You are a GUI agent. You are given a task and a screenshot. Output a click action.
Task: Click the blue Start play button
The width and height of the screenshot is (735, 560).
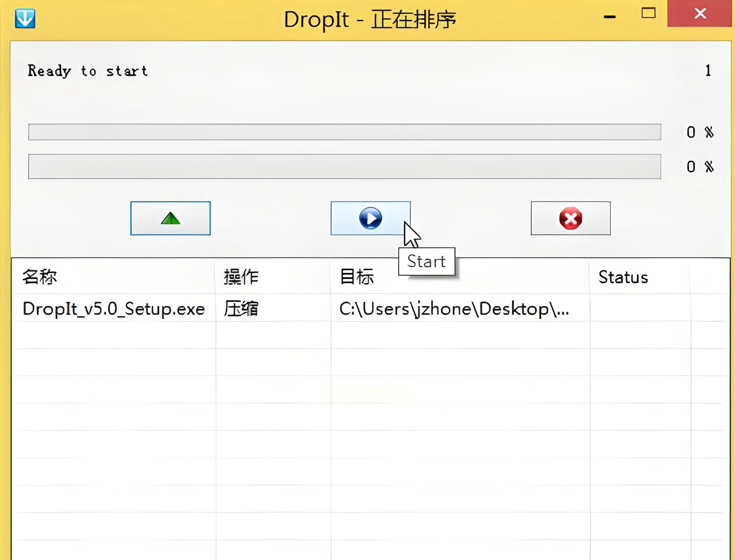point(371,218)
